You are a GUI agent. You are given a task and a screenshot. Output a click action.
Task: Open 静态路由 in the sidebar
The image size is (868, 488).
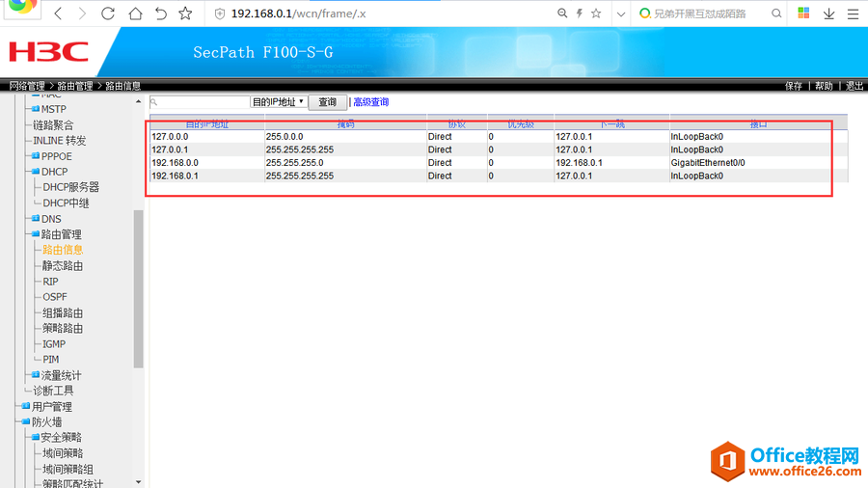coord(63,265)
